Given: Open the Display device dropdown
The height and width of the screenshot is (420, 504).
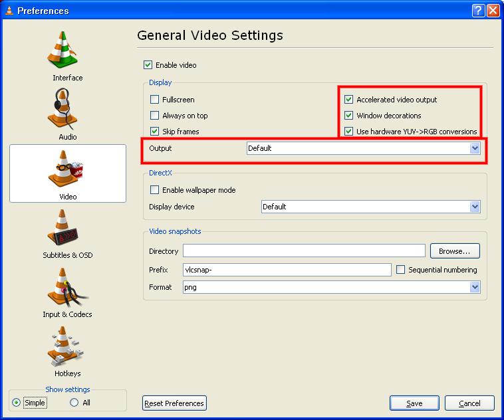Looking at the screenshot, I should tap(371, 207).
